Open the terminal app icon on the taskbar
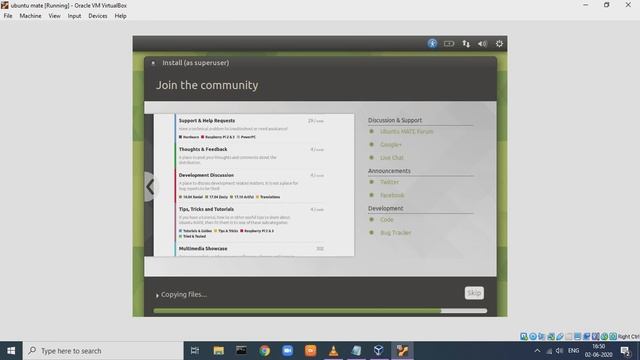 241,351
